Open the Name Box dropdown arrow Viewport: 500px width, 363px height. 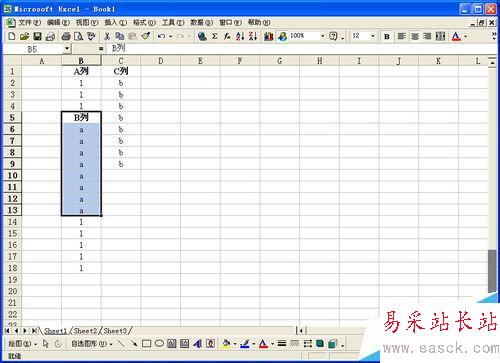pyautogui.click(x=67, y=49)
